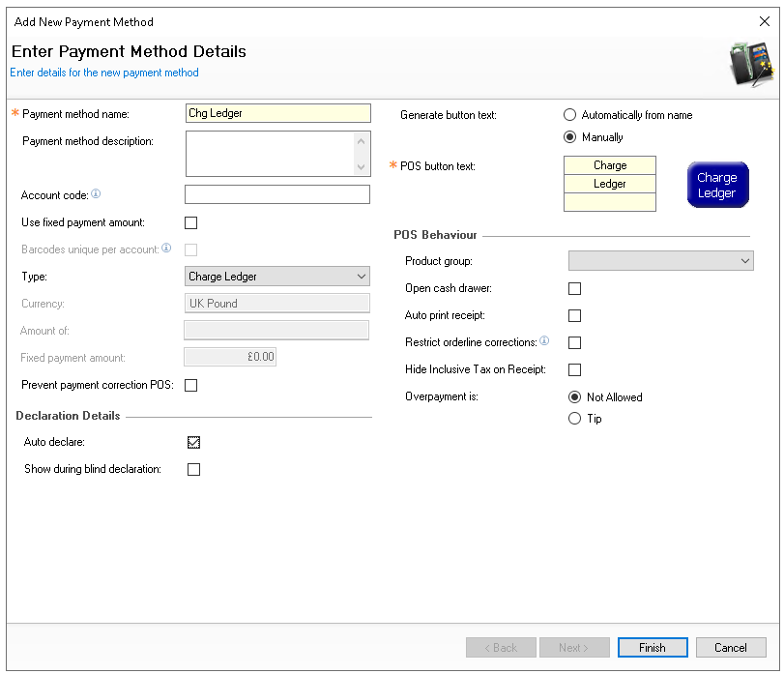Check Open cash drawer option
The width and height of the screenshot is (784, 674).
tap(575, 288)
